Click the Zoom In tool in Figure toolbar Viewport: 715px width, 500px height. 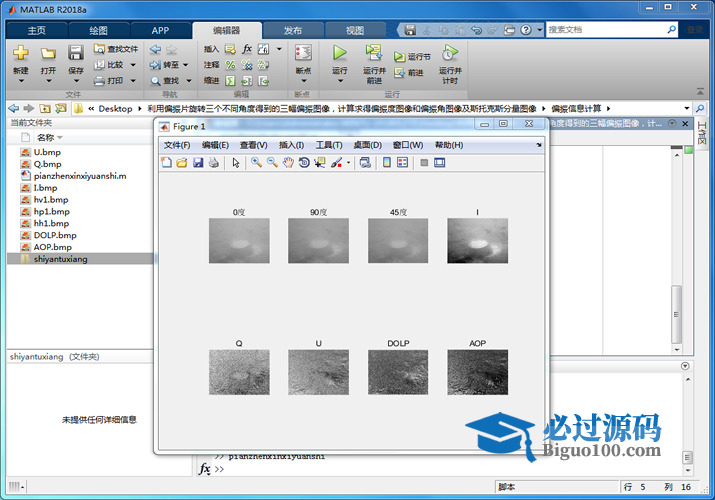coord(256,163)
